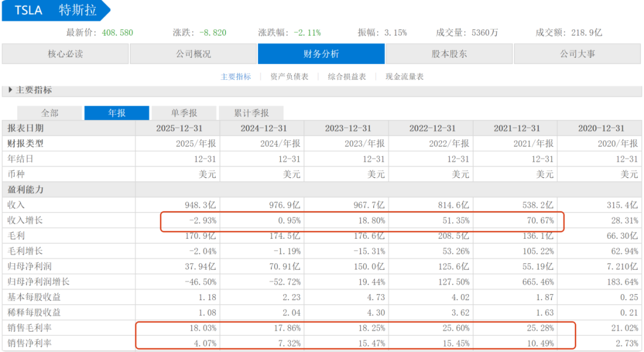644x352 pixels.
Task: Open the 综合损益表 link
Action: tap(347, 76)
